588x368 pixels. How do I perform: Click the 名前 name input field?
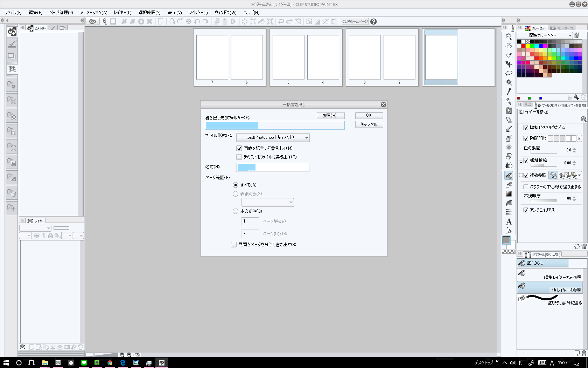coord(273,167)
